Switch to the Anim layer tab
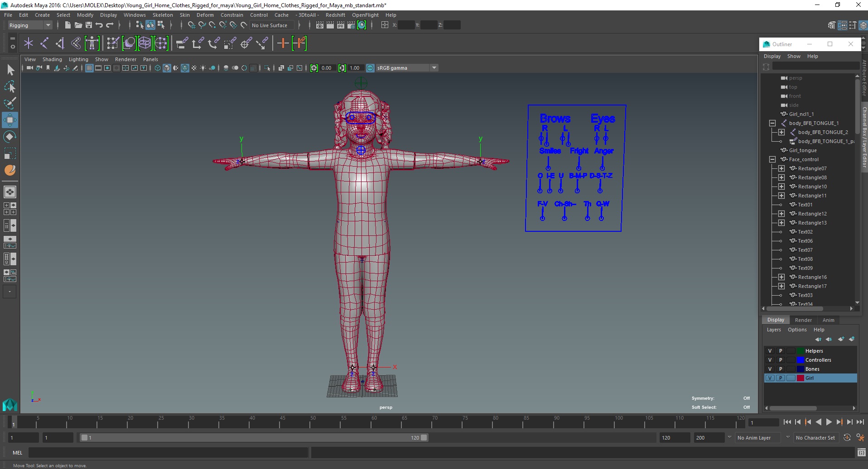The width and height of the screenshot is (868, 469). pyautogui.click(x=829, y=320)
